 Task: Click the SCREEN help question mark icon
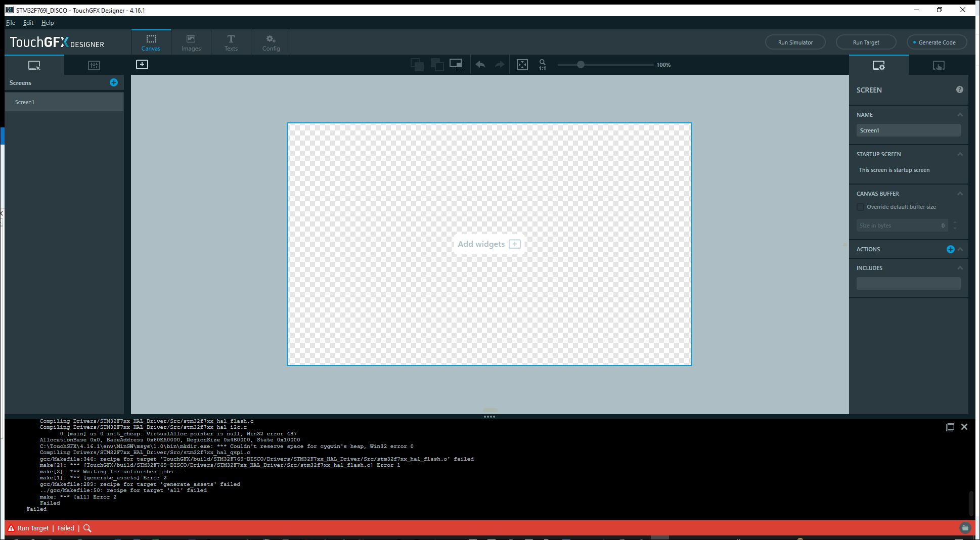point(960,89)
